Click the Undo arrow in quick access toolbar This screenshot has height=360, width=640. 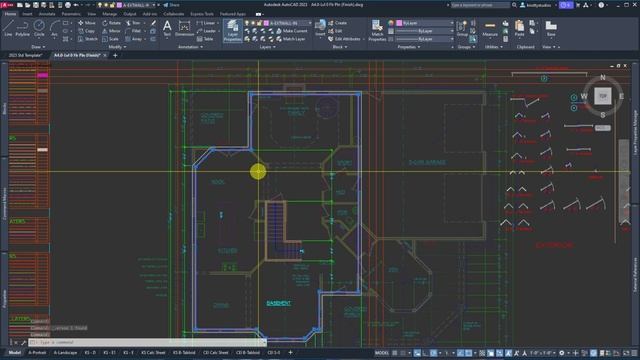[76, 5]
